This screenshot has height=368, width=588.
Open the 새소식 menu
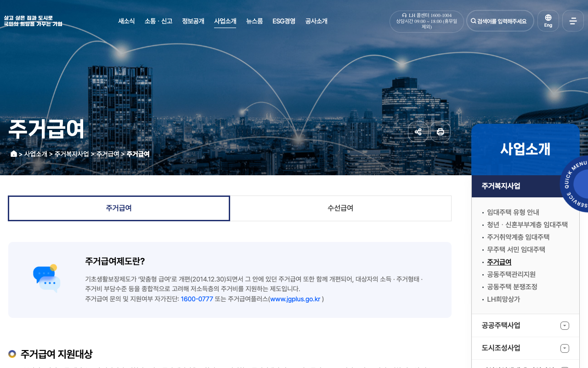pos(126,21)
